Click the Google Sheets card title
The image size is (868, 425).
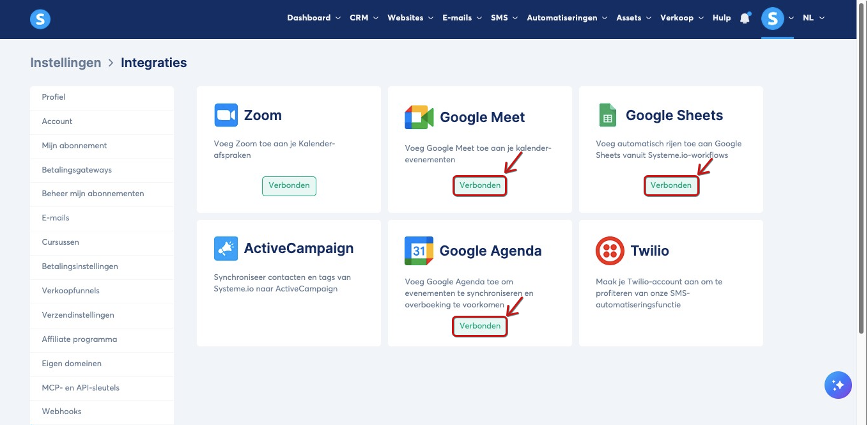[674, 116]
